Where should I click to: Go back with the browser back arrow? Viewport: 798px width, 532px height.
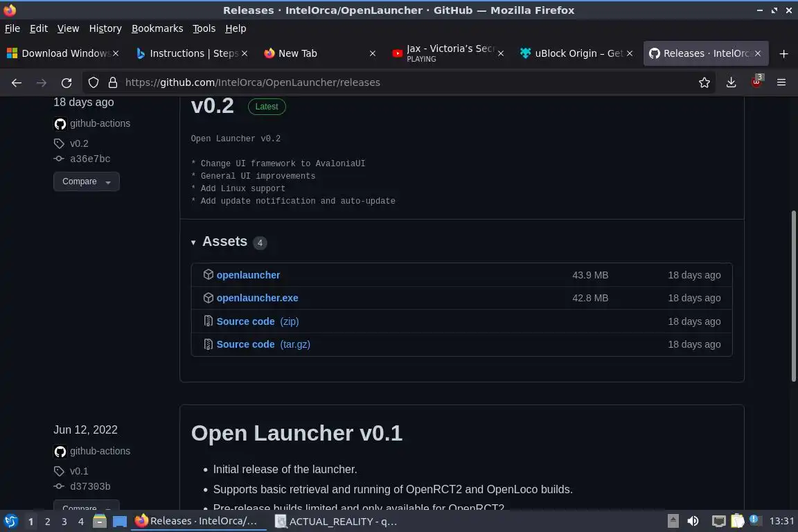tap(17, 82)
